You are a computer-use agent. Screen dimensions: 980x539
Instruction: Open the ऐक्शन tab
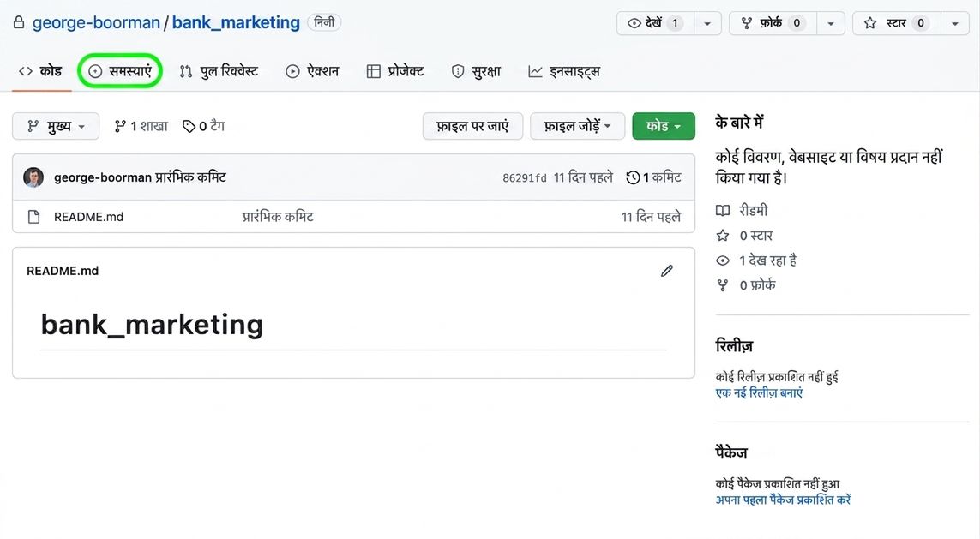coord(312,71)
